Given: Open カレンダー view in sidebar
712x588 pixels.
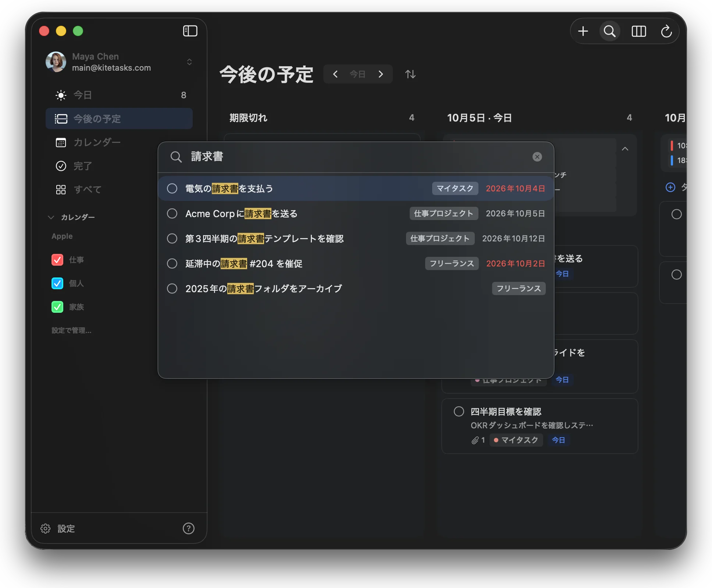Looking at the screenshot, I should tap(119, 142).
